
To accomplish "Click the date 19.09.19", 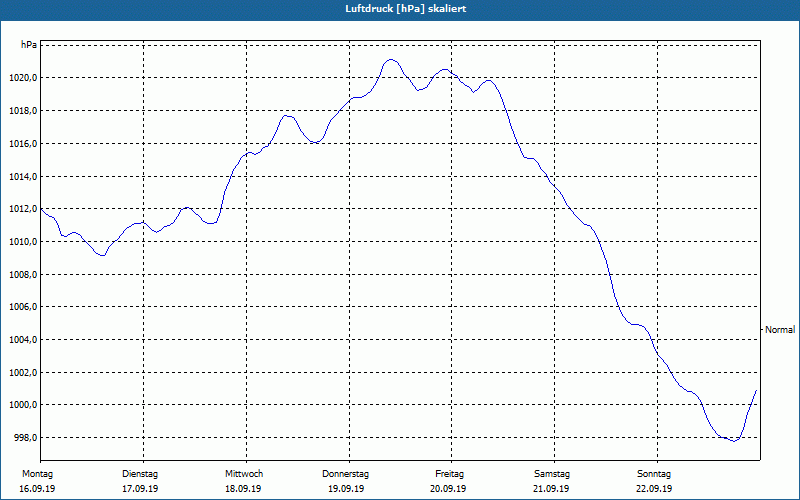I will click(x=346, y=488).
